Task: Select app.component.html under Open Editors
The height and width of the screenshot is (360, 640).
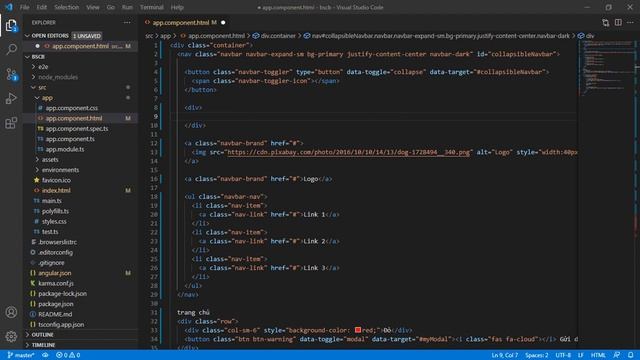Action: pos(80,46)
